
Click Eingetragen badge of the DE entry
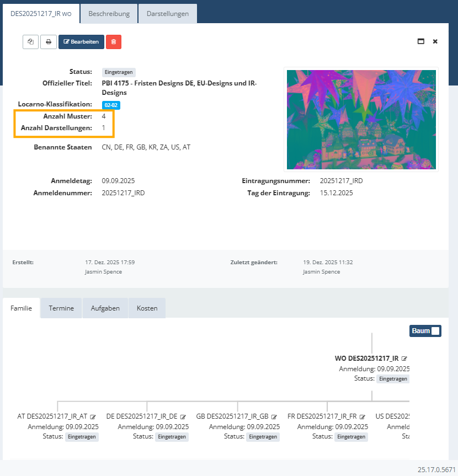[172, 437]
